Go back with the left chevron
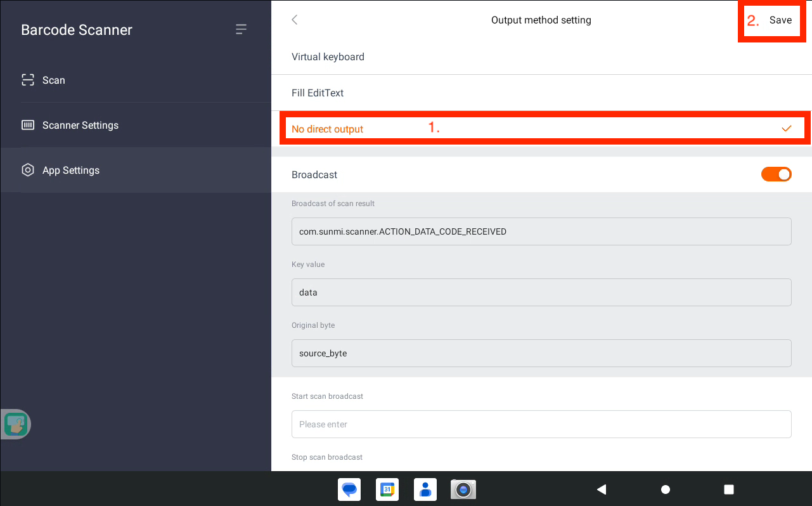This screenshot has height=506, width=812. click(294, 20)
